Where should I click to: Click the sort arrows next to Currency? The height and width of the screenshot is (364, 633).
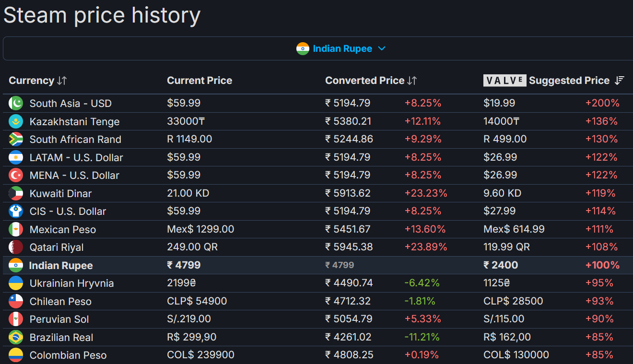point(62,81)
